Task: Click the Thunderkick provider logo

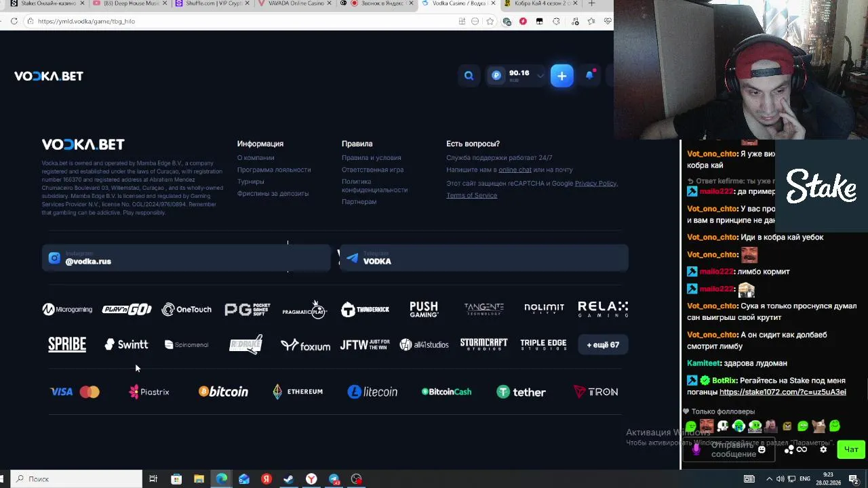Action: [x=365, y=310]
